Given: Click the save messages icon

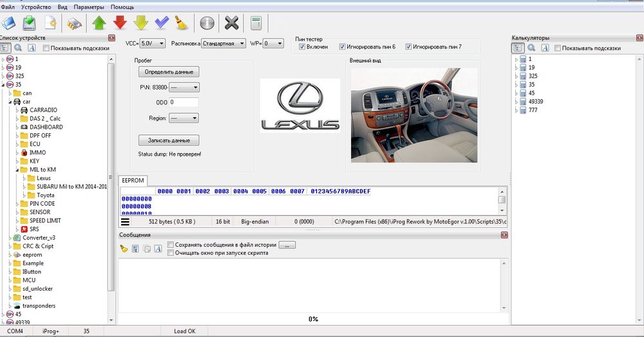Looking at the screenshot, I should tap(135, 248).
